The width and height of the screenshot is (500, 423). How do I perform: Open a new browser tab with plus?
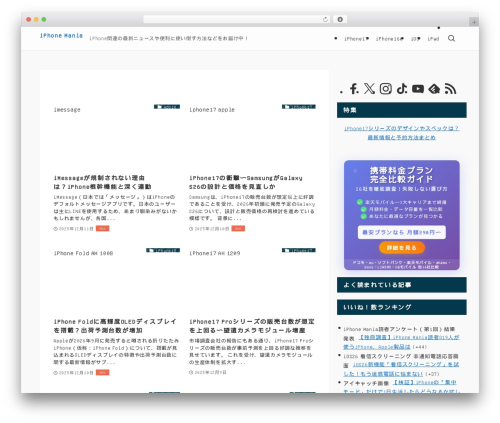pos(474,22)
